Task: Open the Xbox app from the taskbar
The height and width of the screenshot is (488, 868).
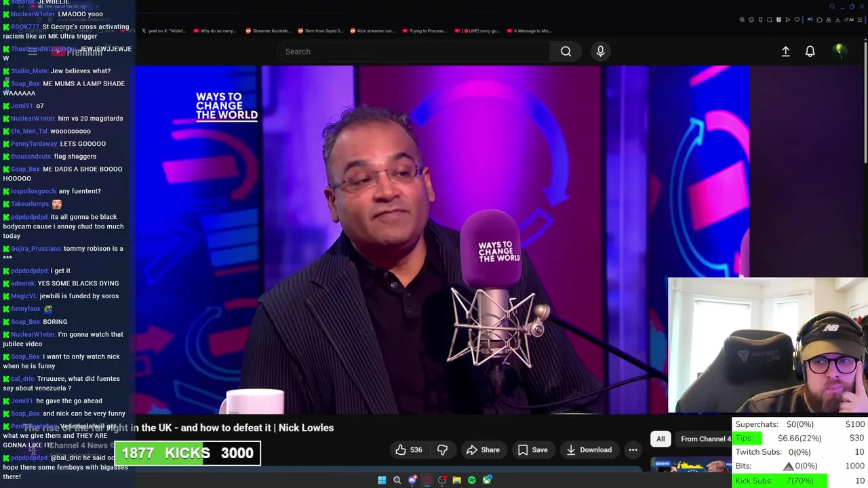Action: [x=487, y=481]
